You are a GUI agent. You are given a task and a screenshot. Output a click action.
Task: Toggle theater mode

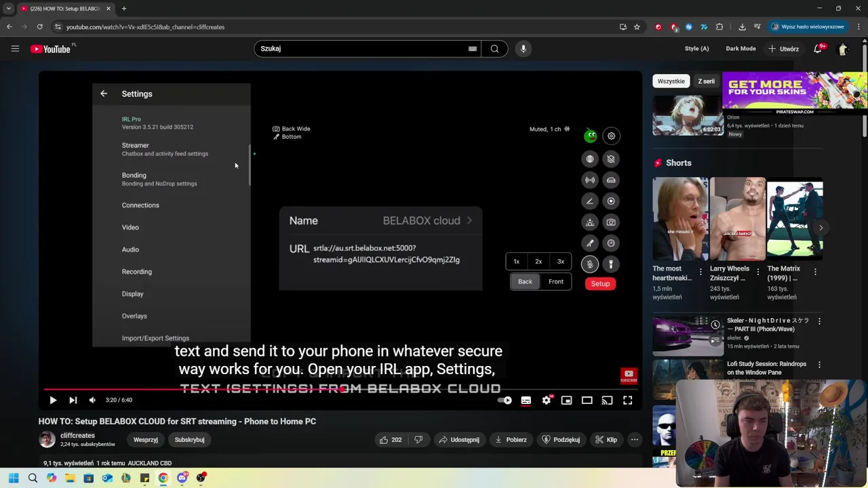[587, 400]
